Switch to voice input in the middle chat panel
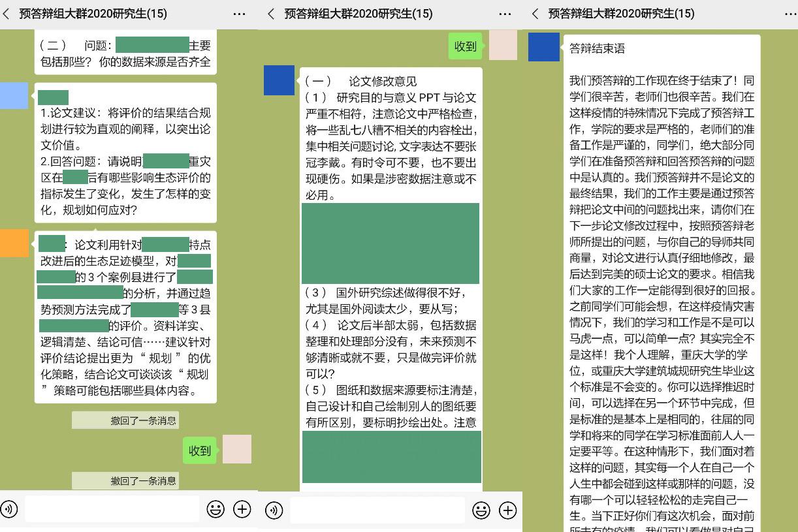 click(274, 510)
